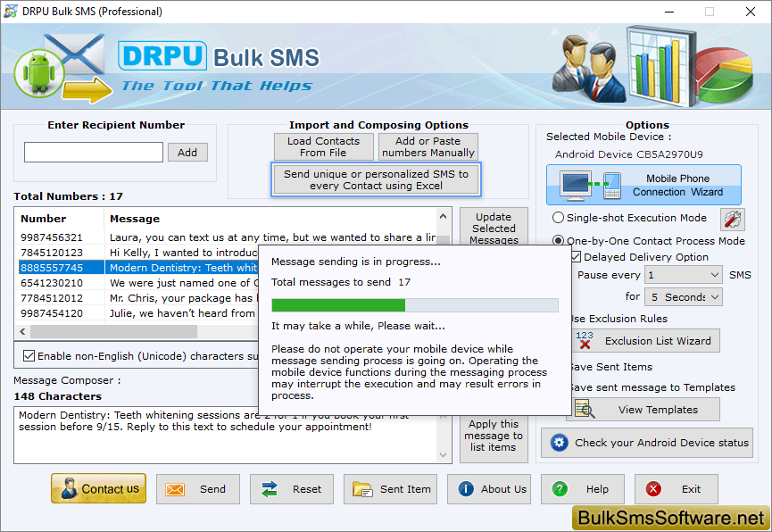Click message composer scroll-down arrow

click(443, 455)
